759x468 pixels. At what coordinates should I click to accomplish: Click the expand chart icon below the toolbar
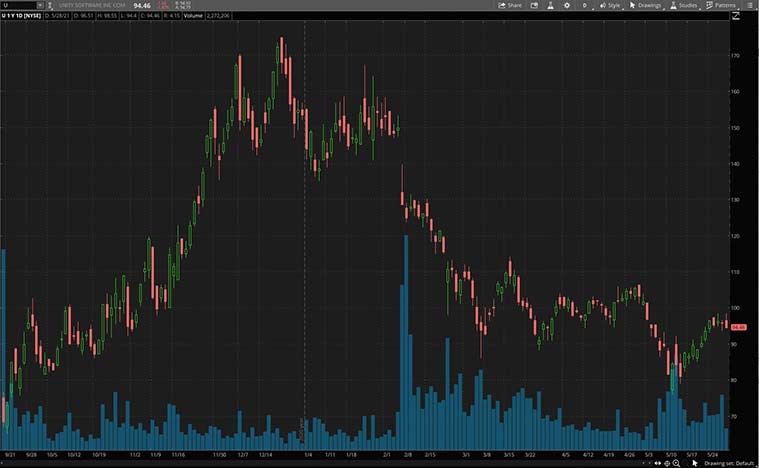pyautogui.click(x=737, y=16)
